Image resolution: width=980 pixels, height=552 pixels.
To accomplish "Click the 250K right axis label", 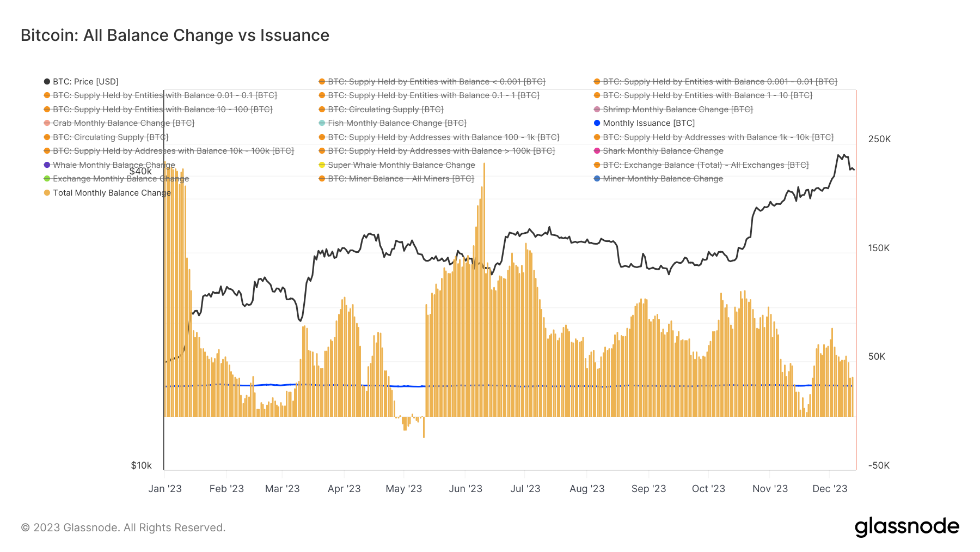I will pos(879,139).
